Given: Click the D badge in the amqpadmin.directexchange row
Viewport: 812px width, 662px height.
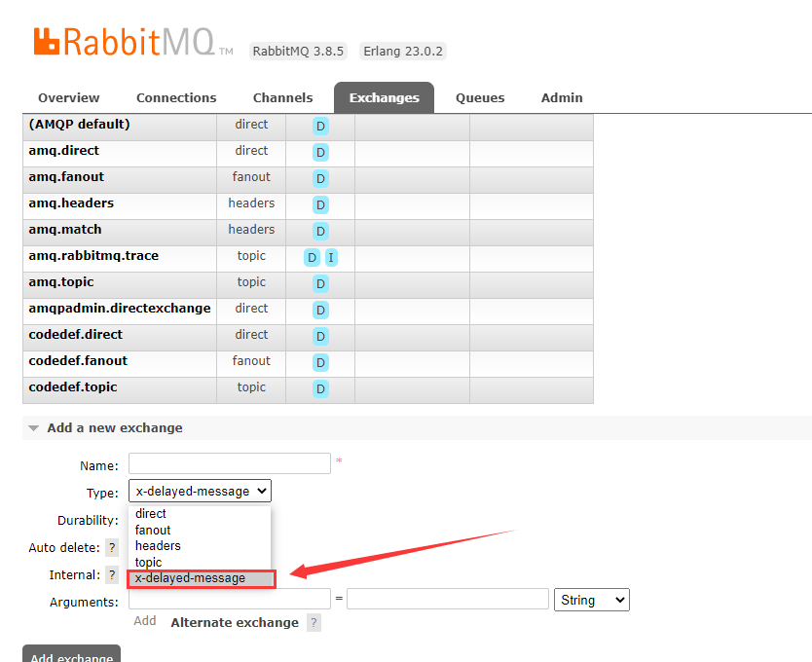Looking at the screenshot, I should 320,311.
